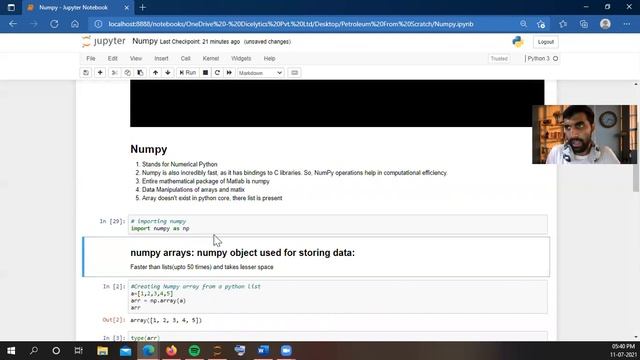The width and height of the screenshot is (640, 360).
Task: Click the browser address bar URL
Action: click(x=291, y=24)
